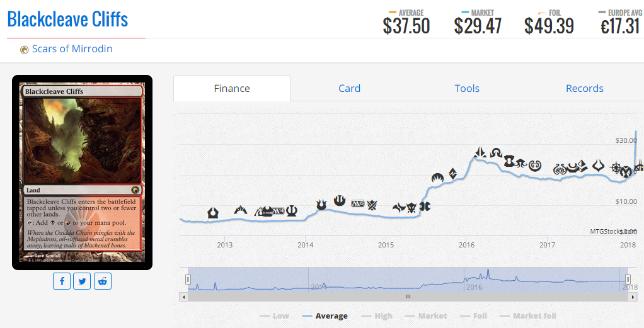Click the €17.31 Europe average price

click(620, 26)
